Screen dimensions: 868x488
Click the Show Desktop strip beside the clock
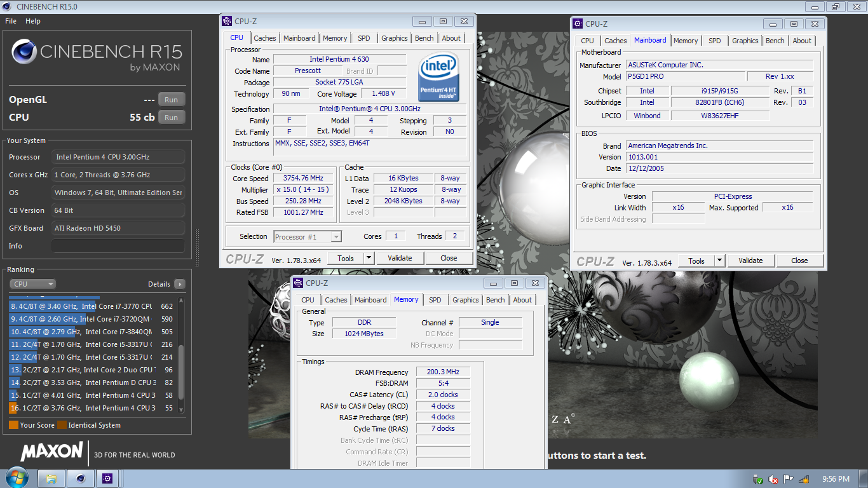click(864, 479)
